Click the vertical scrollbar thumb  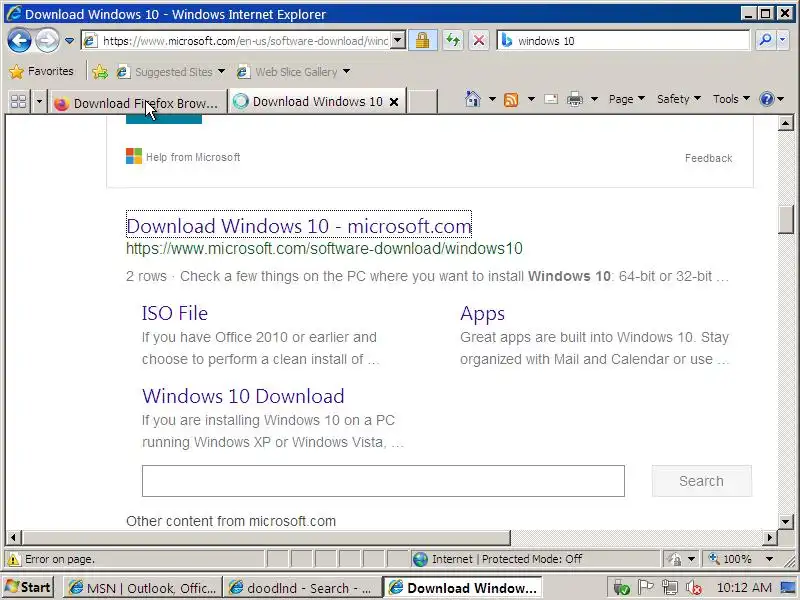click(x=786, y=219)
